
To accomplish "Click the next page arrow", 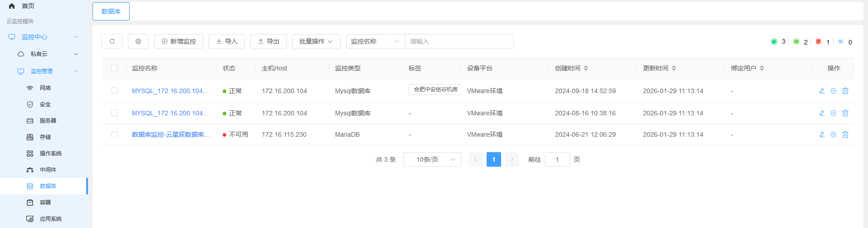I will [512, 159].
